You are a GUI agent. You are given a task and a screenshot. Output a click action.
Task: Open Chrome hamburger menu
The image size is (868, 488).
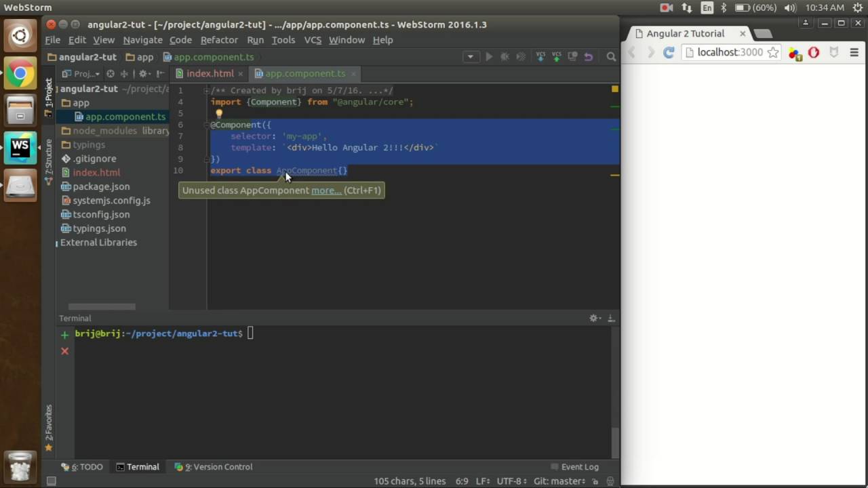[x=854, y=52]
